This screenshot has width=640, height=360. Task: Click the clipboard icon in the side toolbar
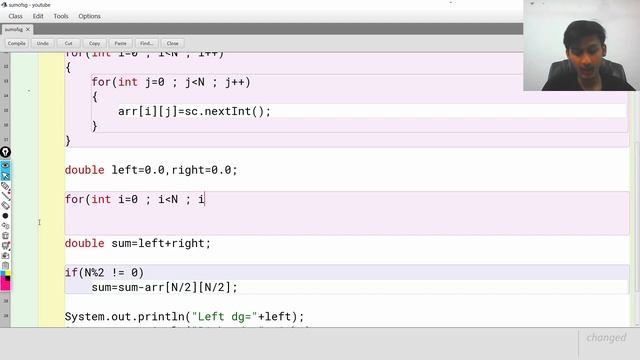coord(5,265)
